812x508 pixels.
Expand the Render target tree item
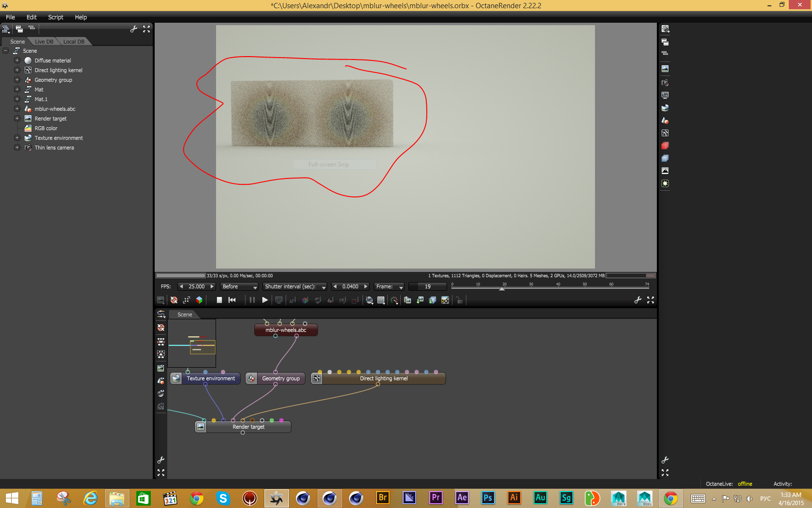[17, 119]
